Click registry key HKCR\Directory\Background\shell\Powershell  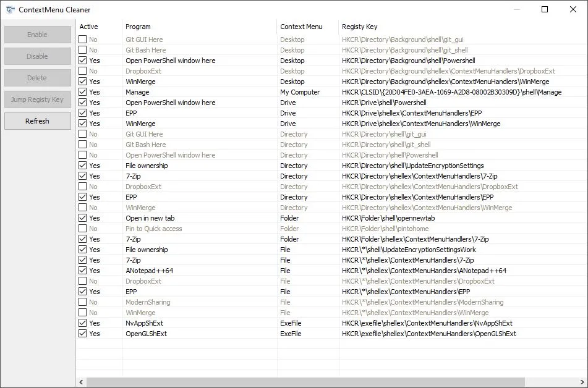[408, 61]
